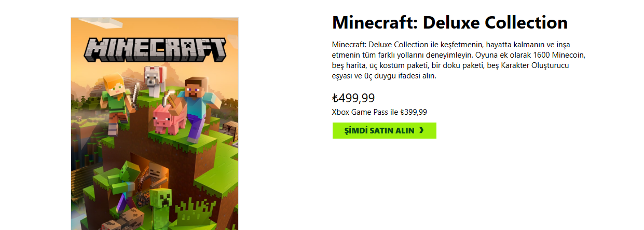Viewport: 644px width, 230px height.
Task: Click the product description paragraph
Action: tap(459, 60)
